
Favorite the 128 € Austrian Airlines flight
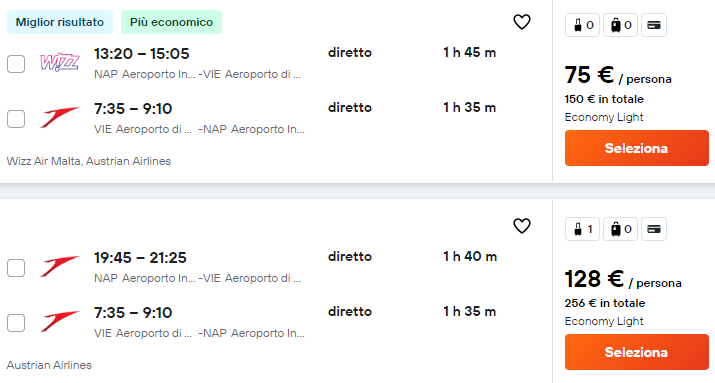point(522,226)
